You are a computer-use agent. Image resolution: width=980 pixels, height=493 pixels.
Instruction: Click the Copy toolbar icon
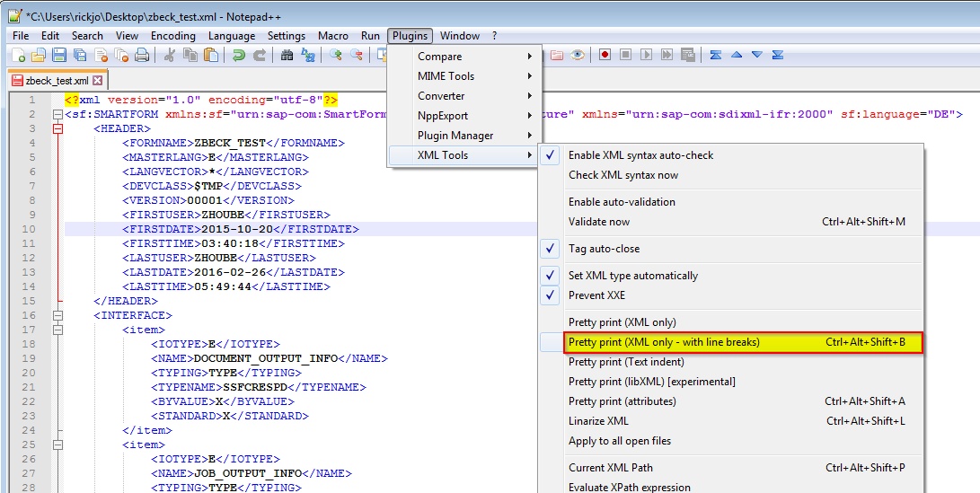click(x=190, y=55)
